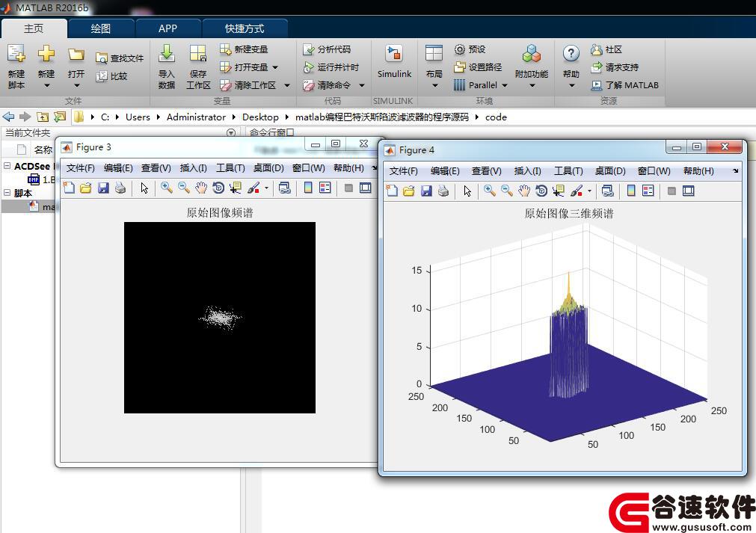Viewport: 756px width, 533px height.
Task: Collapse the ACDSee group in file tree
Action: pos(7,166)
